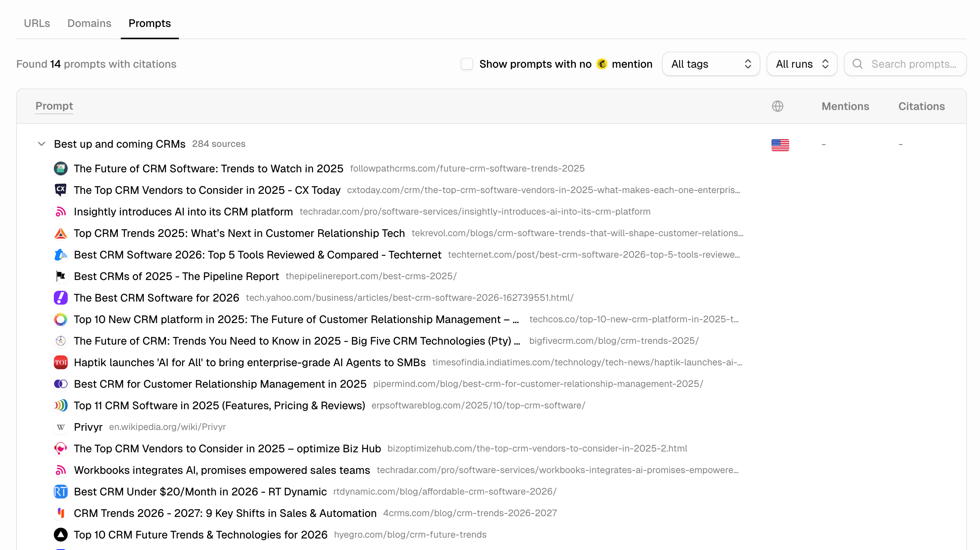Open Top 10 New CRM platform in 2025
This screenshot has height=550, width=980.
tap(297, 319)
